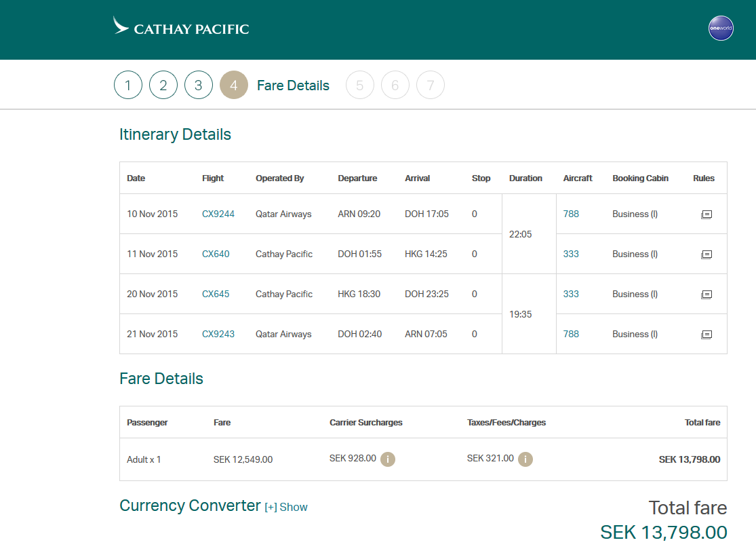This screenshot has height=553, width=756.
Task: Open fare rules for flight CX645
Action: point(706,294)
